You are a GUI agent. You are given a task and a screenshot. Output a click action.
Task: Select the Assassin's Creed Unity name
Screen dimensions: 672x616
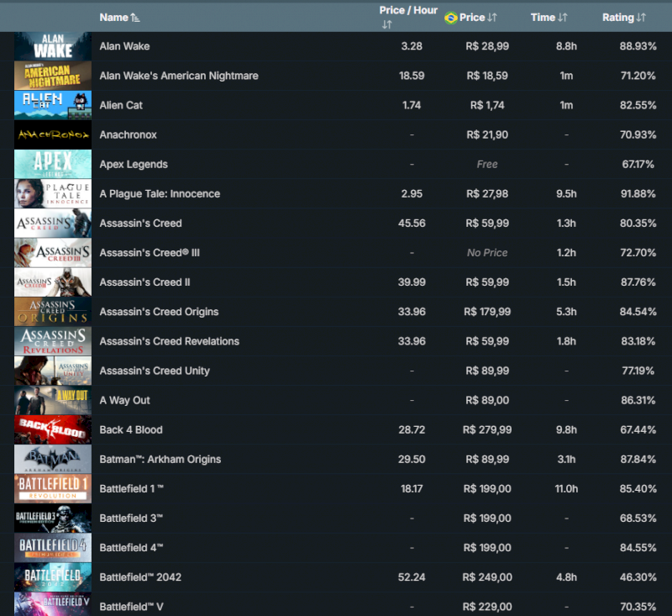point(155,371)
